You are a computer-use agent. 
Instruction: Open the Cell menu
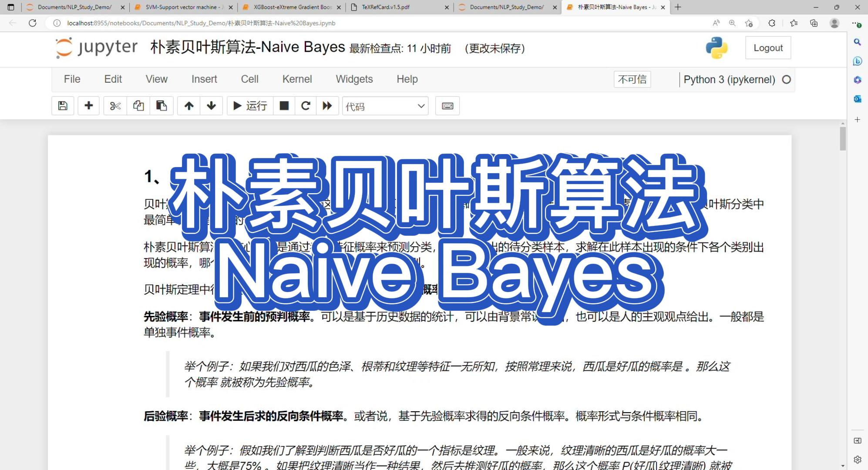tap(249, 79)
